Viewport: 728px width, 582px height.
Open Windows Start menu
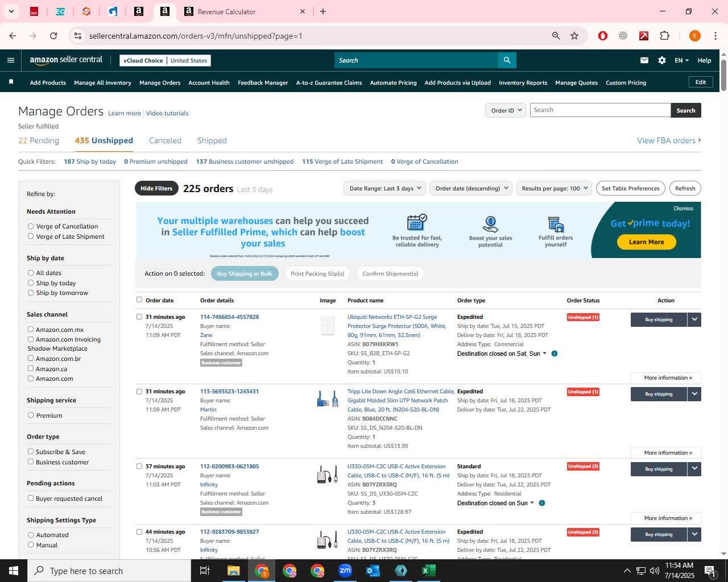[x=14, y=571]
